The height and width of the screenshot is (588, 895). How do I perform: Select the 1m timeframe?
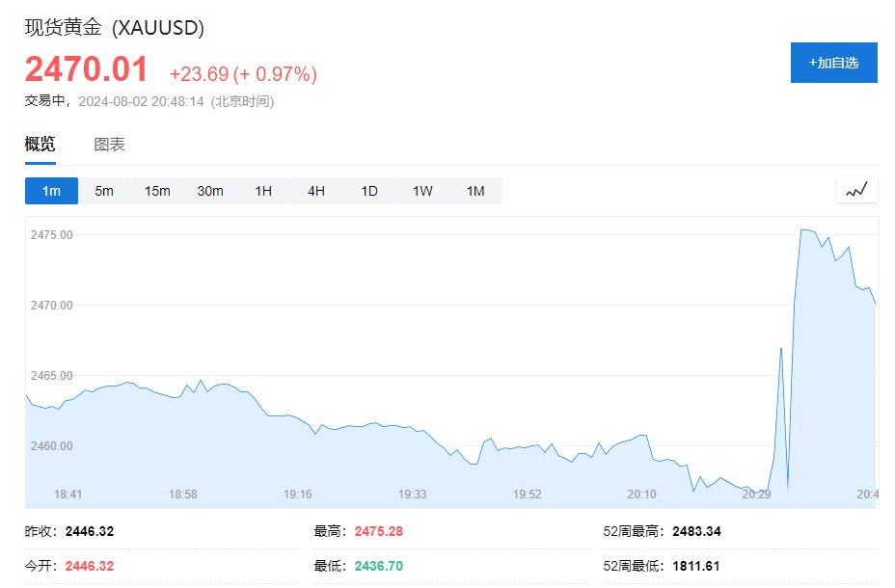coord(51,191)
